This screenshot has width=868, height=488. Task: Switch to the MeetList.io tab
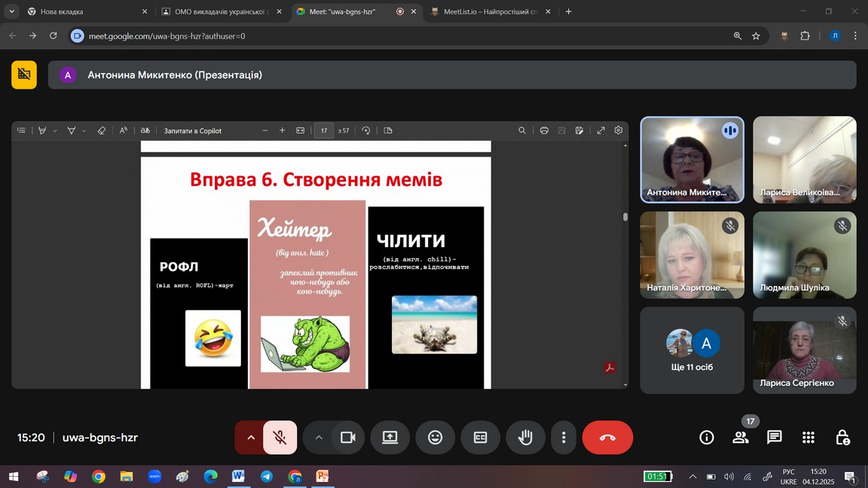click(485, 12)
